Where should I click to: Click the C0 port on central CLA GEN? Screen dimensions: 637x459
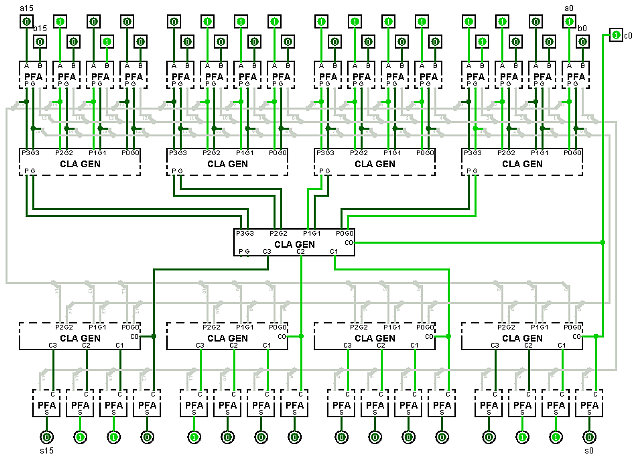pyautogui.click(x=348, y=242)
